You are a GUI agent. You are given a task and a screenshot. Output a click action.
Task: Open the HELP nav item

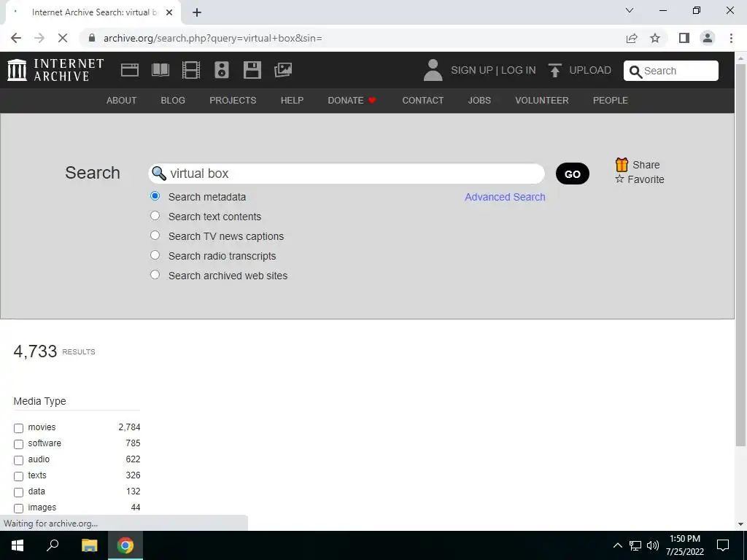tap(292, 101)
